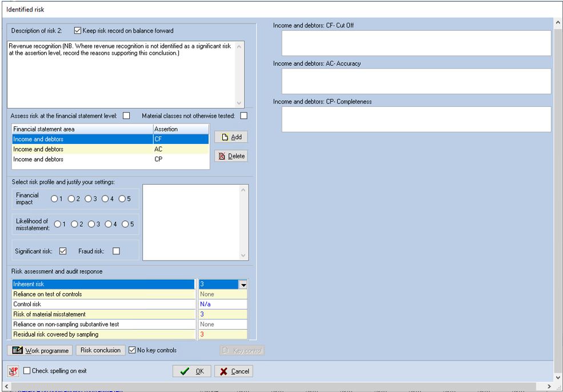Click the Financial statement area column header
Screen dimensions: 563x392
point(82,129)
